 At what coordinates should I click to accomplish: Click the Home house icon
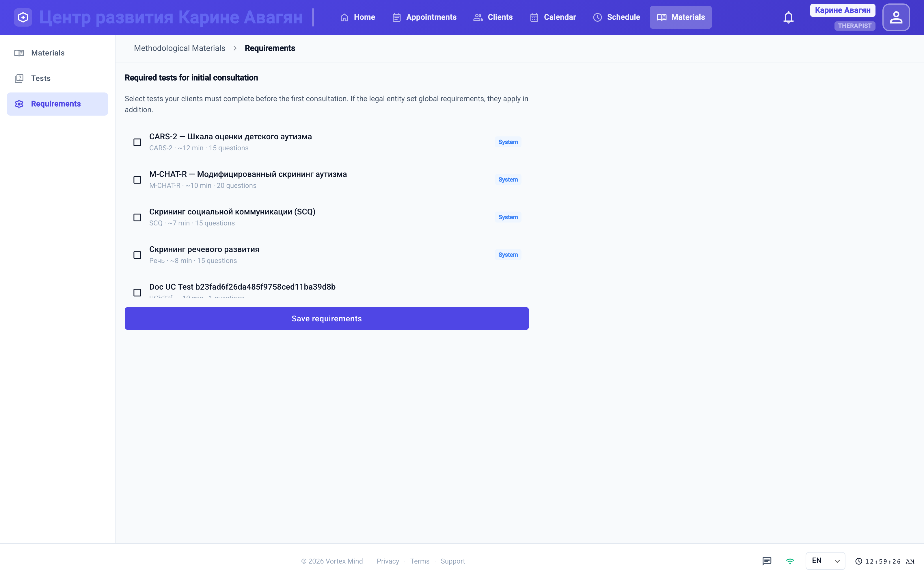click(344, 17)
